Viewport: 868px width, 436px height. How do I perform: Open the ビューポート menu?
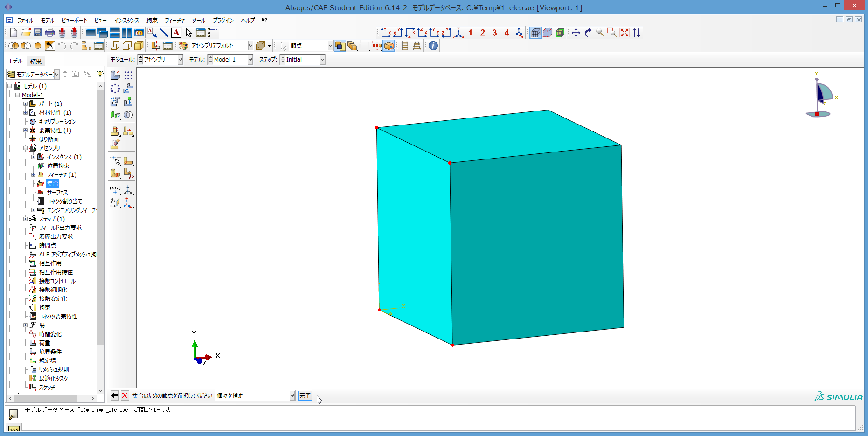tap(75, 21)
